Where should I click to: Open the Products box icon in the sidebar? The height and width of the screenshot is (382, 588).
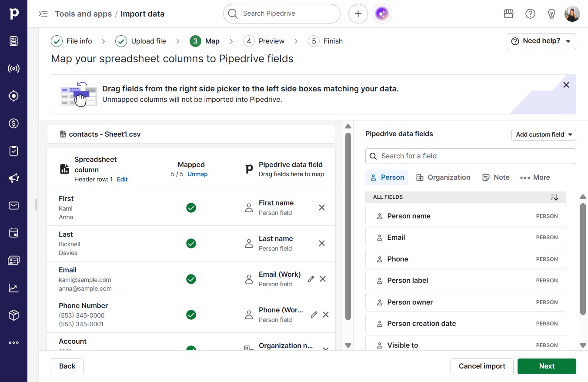(13, 315)
